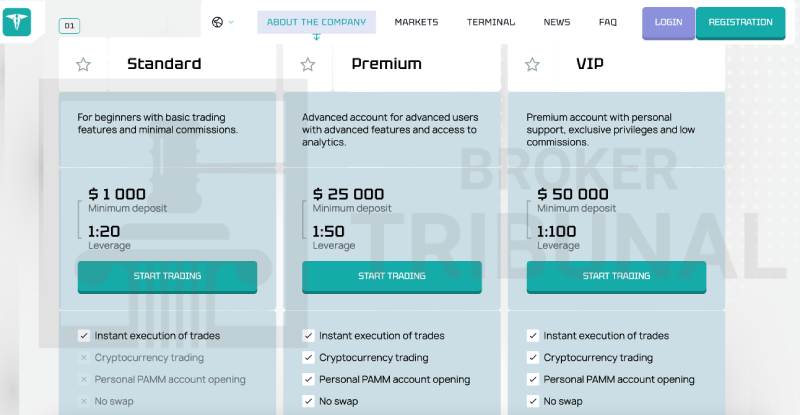Open the News section
The image size is (800, 415).
pyautogui.click(x=557, y=22)
